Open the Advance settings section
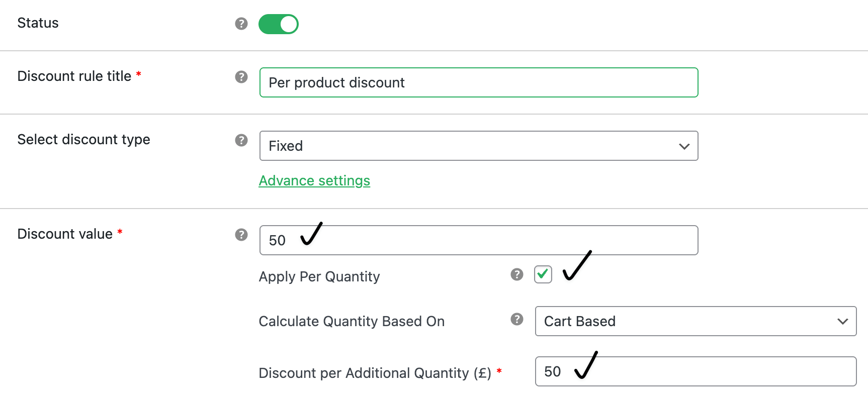This screenshot has height=398, width=868. (x=314, y=180)
